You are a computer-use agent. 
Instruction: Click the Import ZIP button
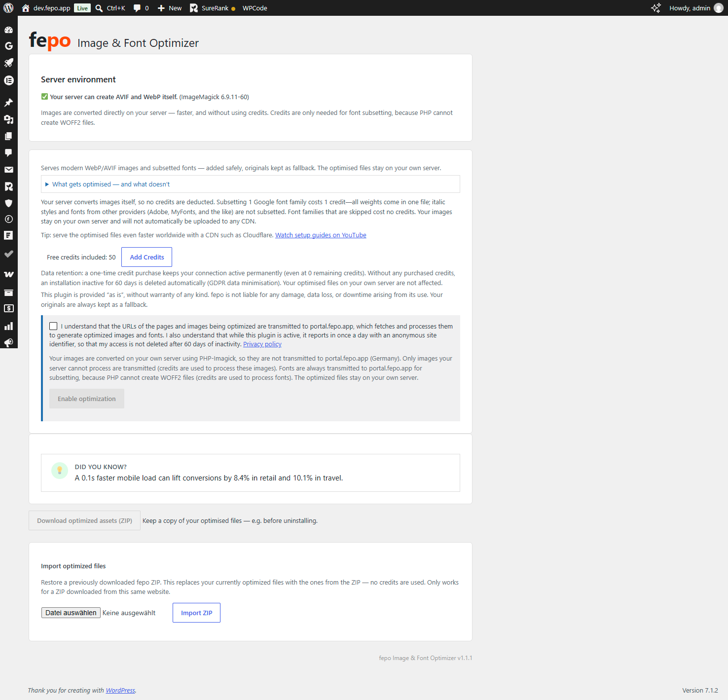pyautogui.click(x=196, y=613)
